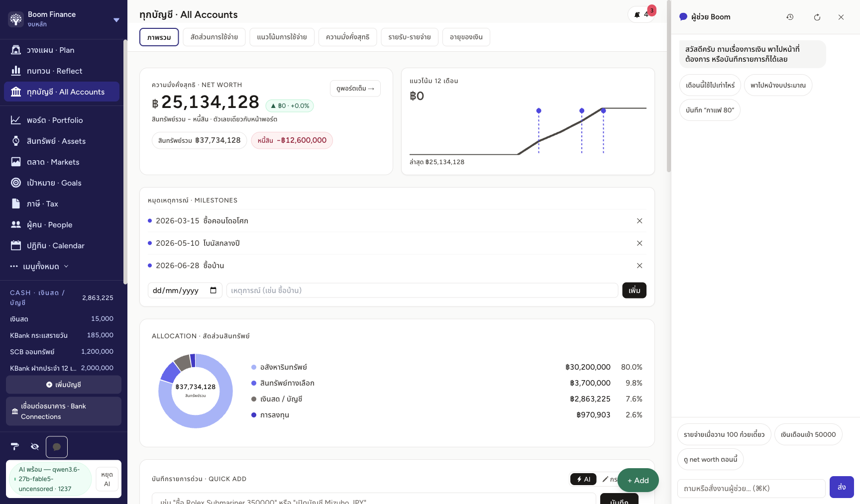
Task: Click AI พร้อม qwen3.6 status badge
Action: (50, 479)
